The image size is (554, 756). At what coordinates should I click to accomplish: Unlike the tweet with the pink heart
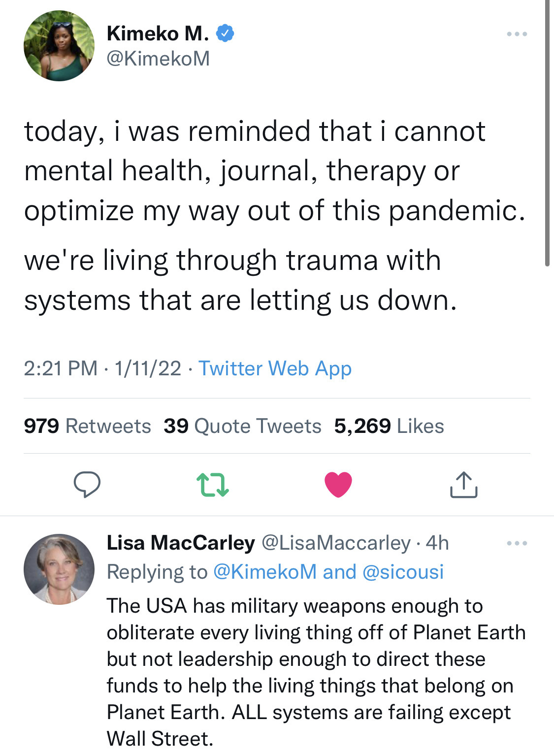pyautogui.click(x=338, y=484)
